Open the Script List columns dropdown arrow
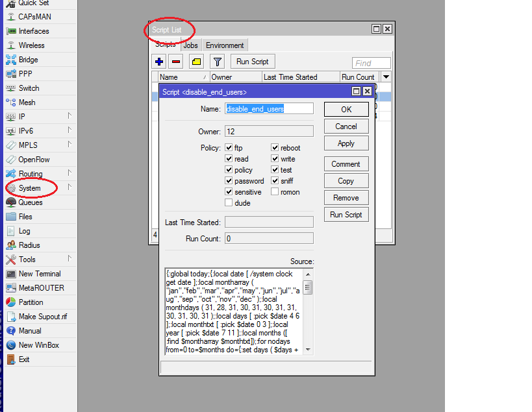532x412 pixels. (x=386, y=77)
